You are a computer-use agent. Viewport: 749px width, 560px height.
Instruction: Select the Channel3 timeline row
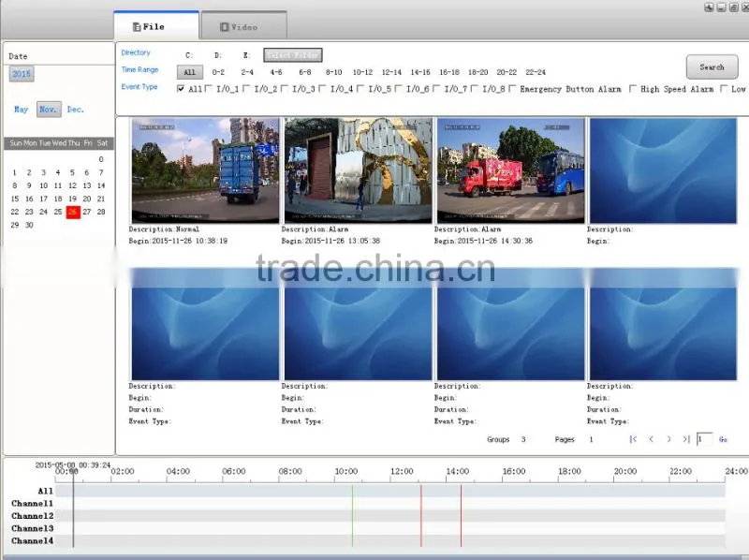point(390,528)
